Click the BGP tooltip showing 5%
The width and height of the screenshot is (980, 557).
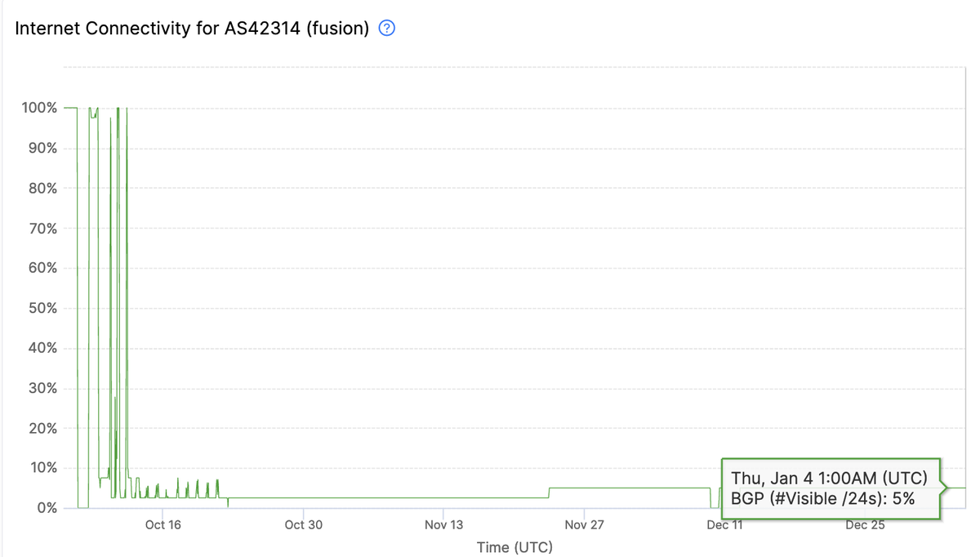point(830,488)
